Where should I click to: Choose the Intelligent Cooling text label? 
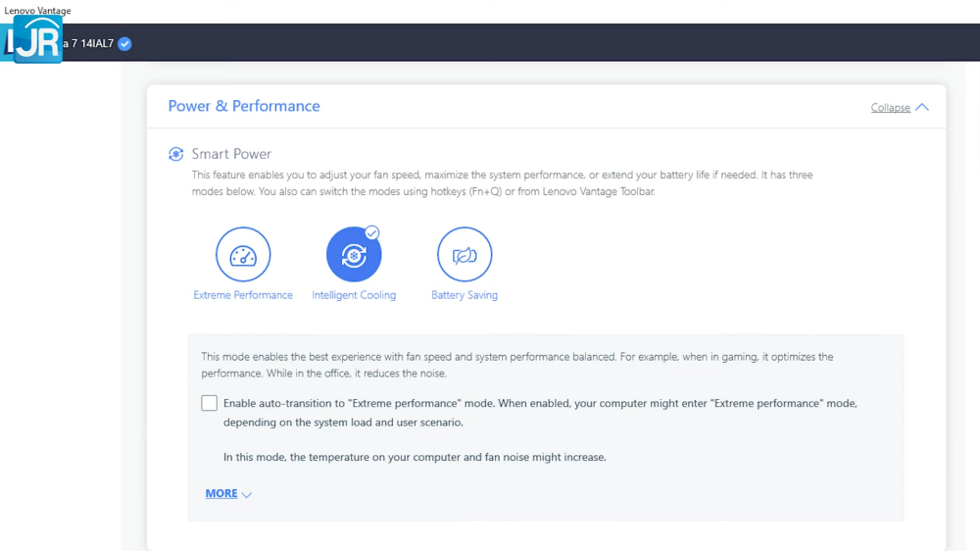(354, 295)
